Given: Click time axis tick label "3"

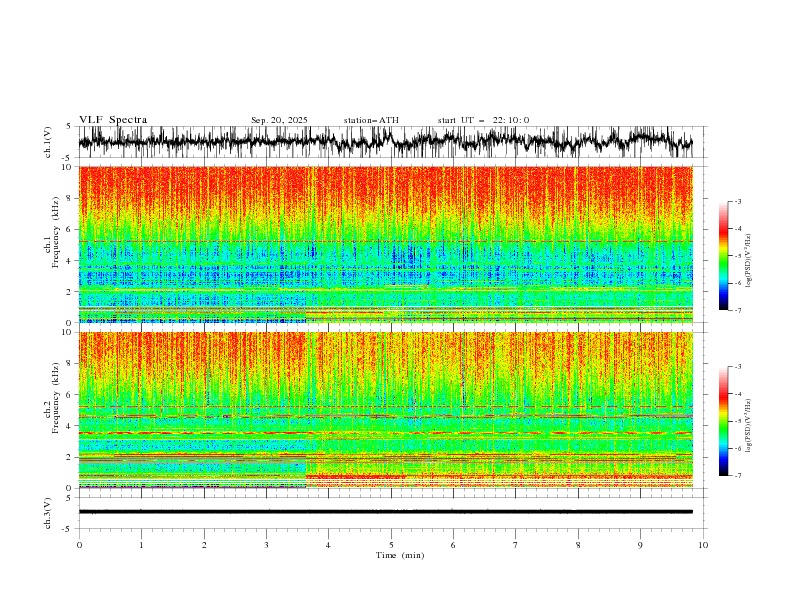Looking at the screenshot, I should tap(266, 545).
